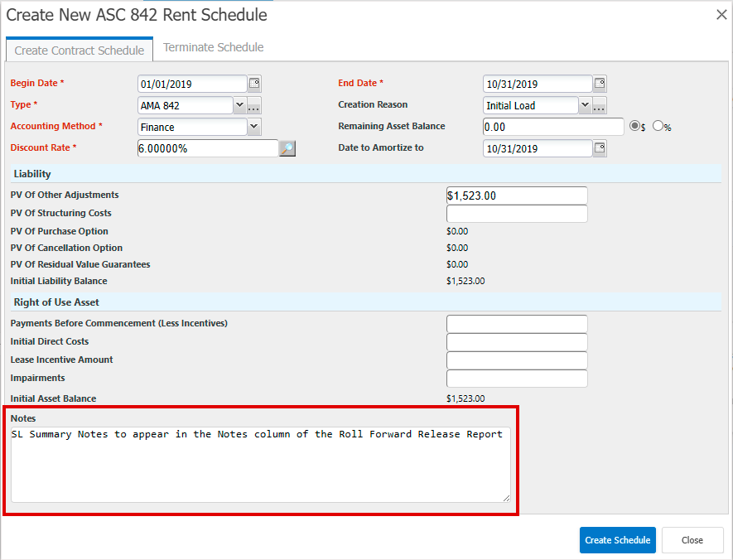
Task: Click the PV Of Other Adjustments field
Action: [x=517, y=196]
